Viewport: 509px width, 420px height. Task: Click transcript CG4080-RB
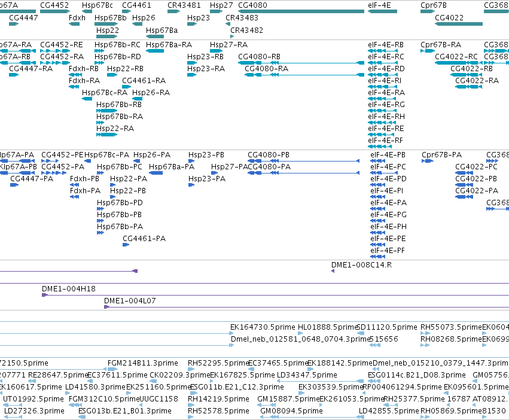click(x=259, y=56)
